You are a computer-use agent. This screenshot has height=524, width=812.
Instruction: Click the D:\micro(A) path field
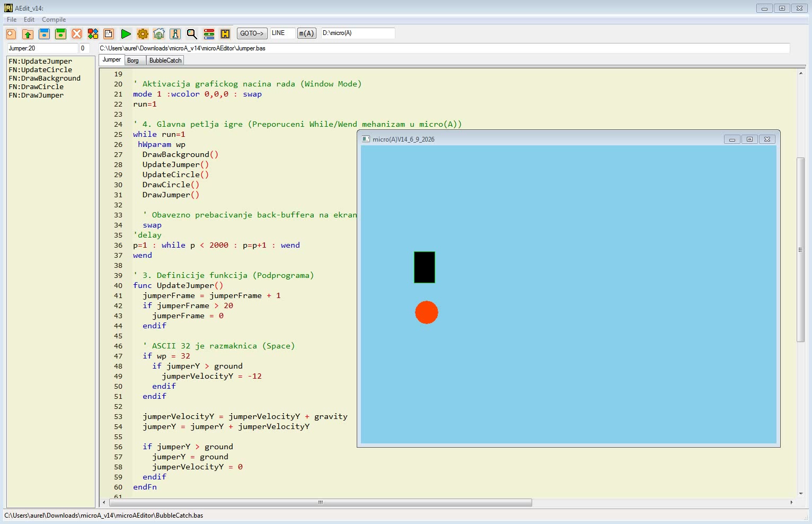pos(358,33)
